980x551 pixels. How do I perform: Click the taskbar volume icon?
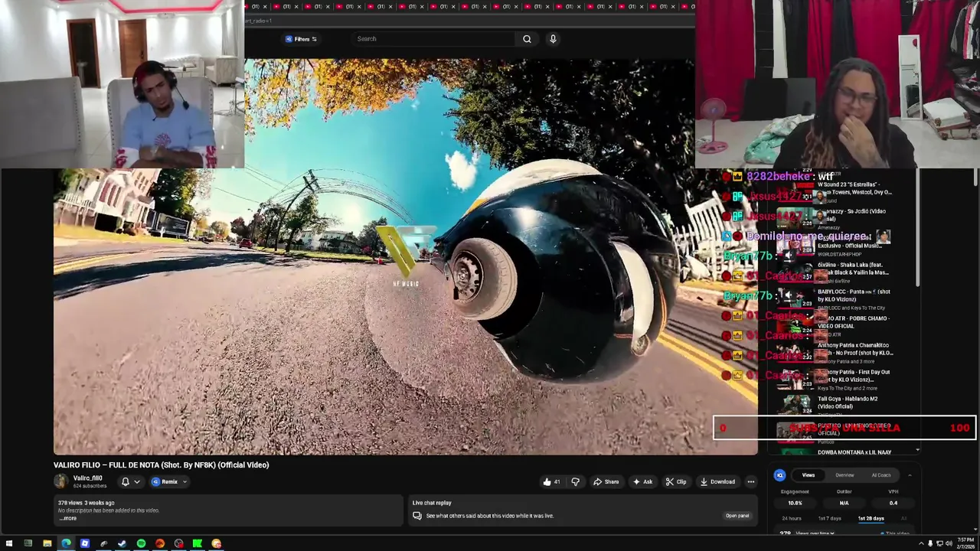point(949,543)
